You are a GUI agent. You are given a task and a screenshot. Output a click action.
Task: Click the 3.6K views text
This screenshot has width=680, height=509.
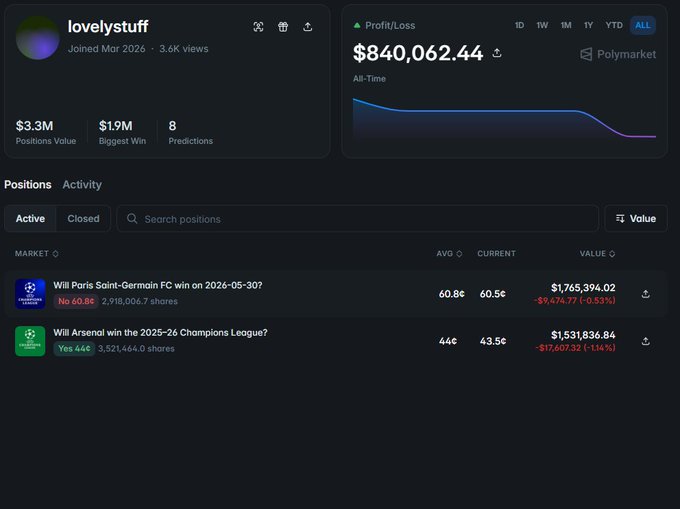point(183,49)
